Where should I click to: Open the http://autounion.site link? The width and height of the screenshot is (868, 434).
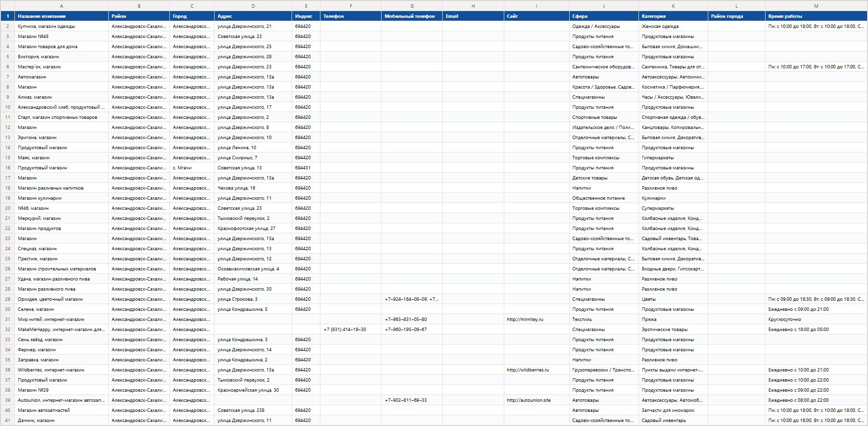tap(529, 400)
